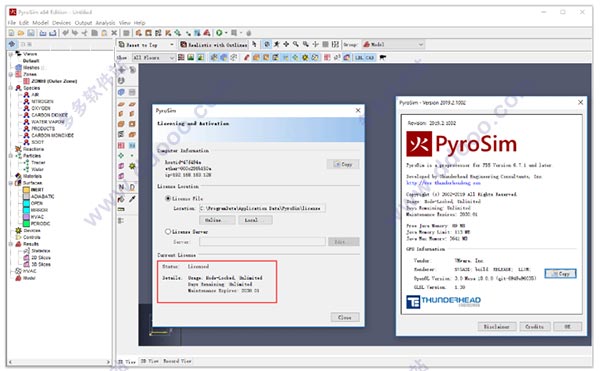The image size is (600, 371).
Task: Click the Delete X icon in main toolbar
Action: (114, 33)
